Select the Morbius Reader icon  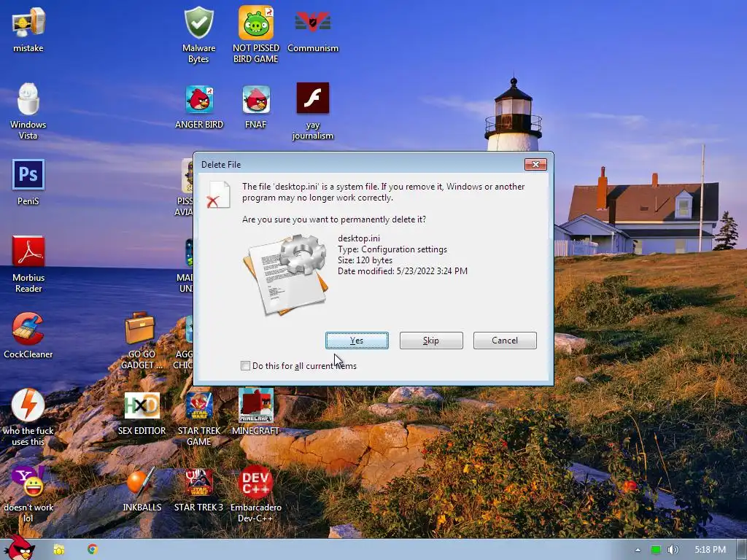28,264
